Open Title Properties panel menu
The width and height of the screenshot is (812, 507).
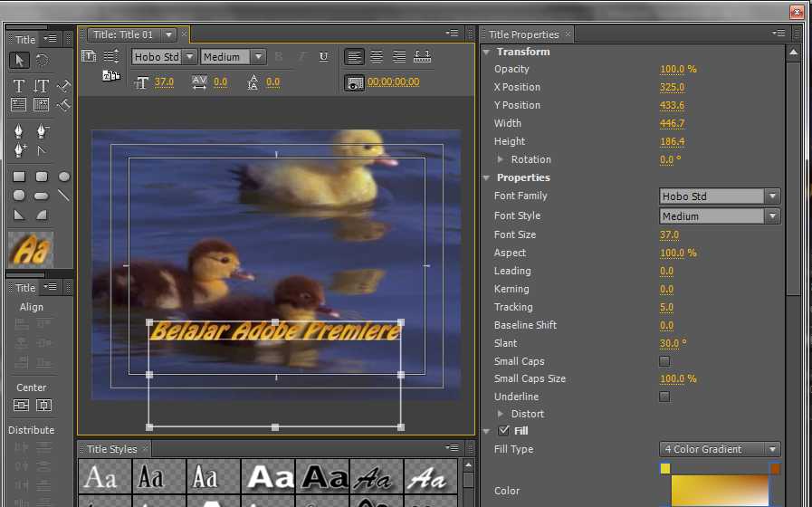click(779, 33)
